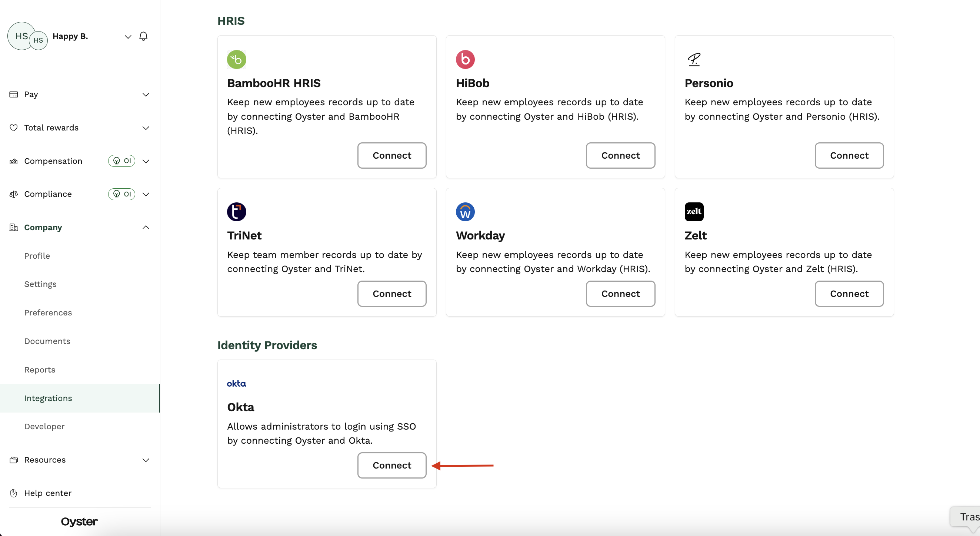The height and width of the screenshot is (536, 980).
Task: Connect the Workday integration
Action: pyautogui.click(x=620, y=294)
